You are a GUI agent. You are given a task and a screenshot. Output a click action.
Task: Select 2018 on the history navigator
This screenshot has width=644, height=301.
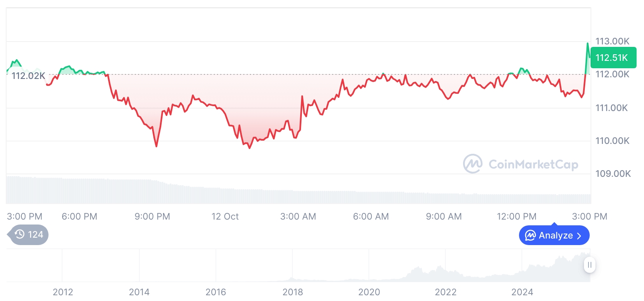point(292,292)
